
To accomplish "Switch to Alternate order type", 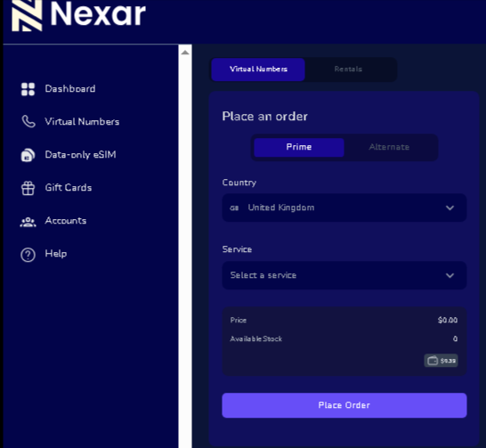I will click(389, 147).
